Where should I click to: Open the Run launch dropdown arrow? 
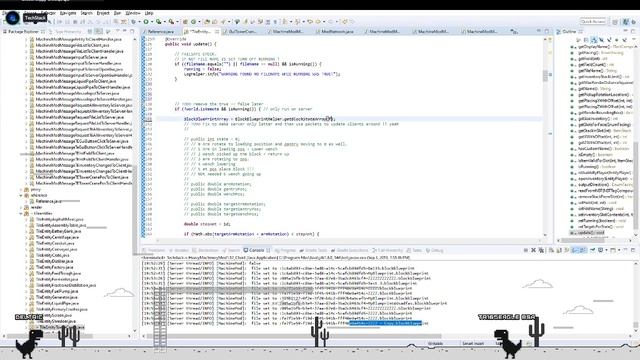click(151, 22)
